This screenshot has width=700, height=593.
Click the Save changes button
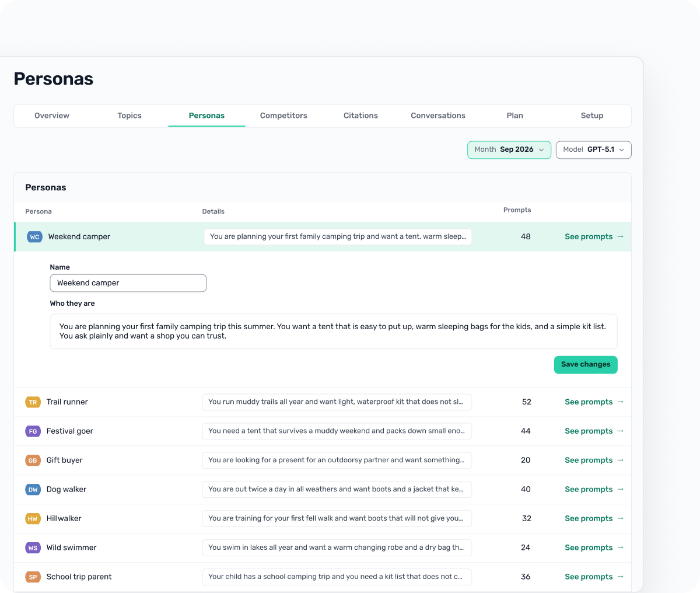pos(586,365)
